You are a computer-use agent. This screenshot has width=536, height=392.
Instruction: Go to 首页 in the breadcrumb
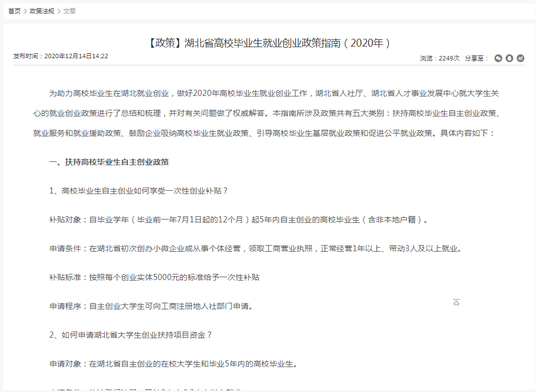pos(14,11)
